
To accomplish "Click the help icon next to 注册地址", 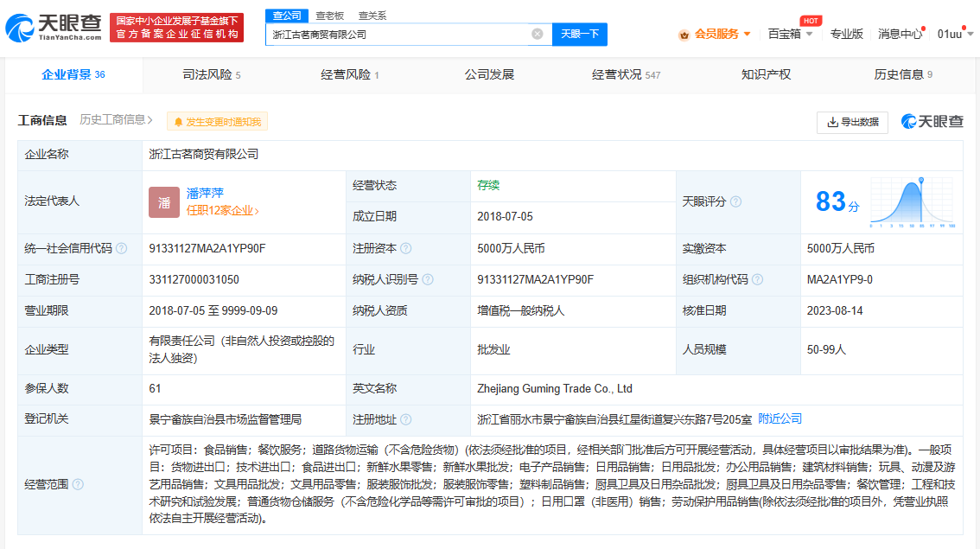I will pyautogui.click(x=405, y=419).
